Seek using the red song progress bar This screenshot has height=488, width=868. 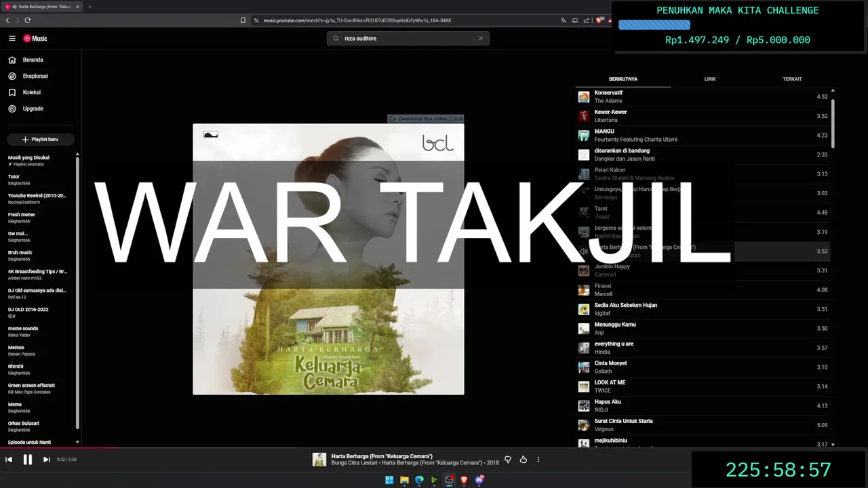point(60,447)
